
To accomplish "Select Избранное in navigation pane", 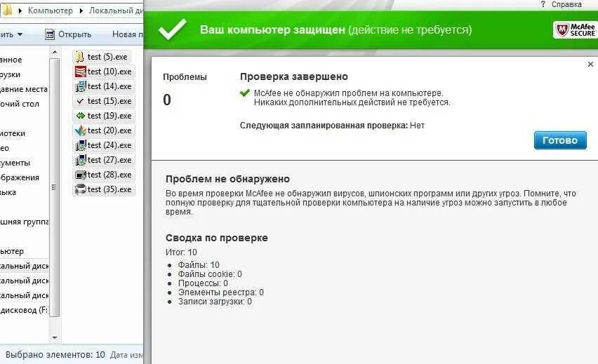I will tap(11, 60).
